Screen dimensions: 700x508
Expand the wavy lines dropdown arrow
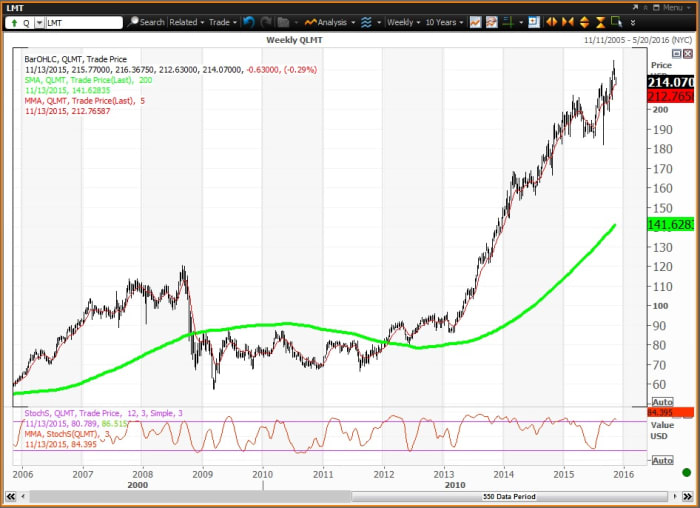pyautogui.click(x=379, y=22)
